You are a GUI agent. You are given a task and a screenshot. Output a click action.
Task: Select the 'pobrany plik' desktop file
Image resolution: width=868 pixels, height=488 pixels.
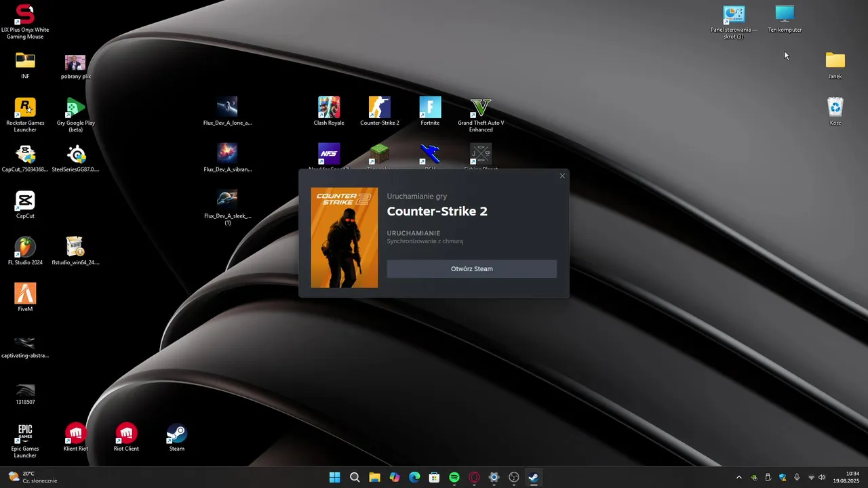click(75, 65)
